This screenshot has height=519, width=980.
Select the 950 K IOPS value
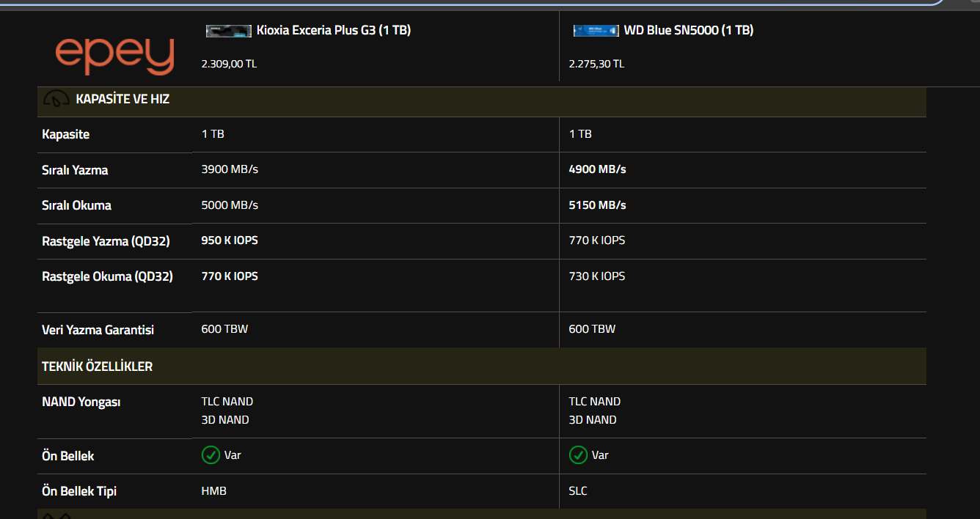tap(230, 240)
